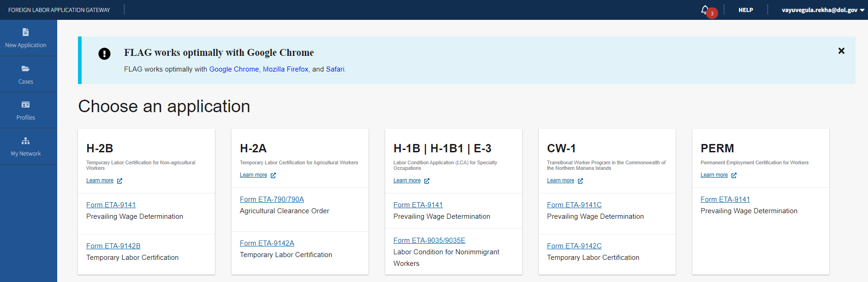Open Form ETA-9142C link
868x282 pixels.
574,246
